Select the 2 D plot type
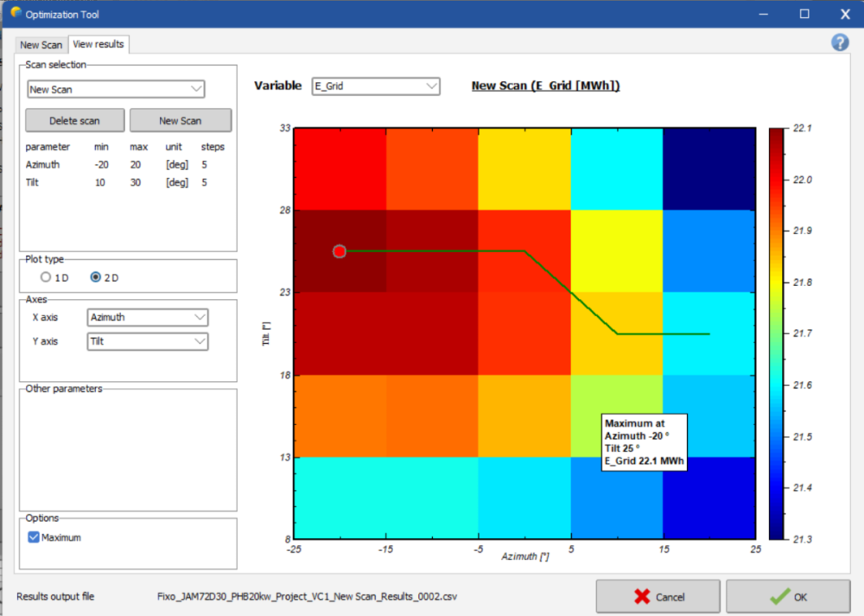 [96, 277]
